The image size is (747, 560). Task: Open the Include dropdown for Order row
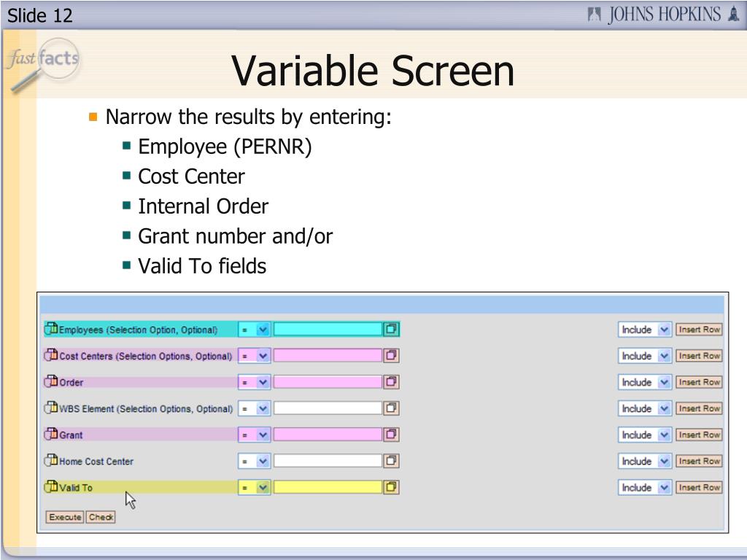(x=645, y=382)
